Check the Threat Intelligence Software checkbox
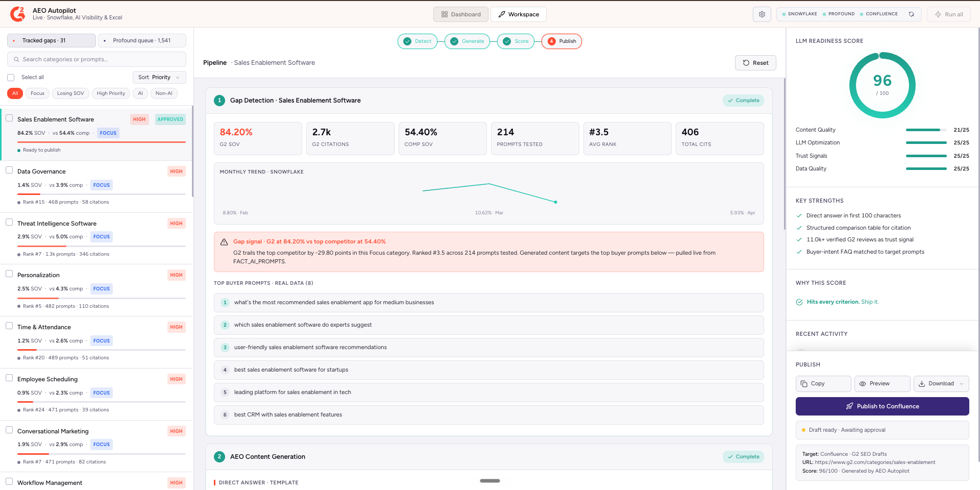The image size is (980, 490). click(9, 222)
